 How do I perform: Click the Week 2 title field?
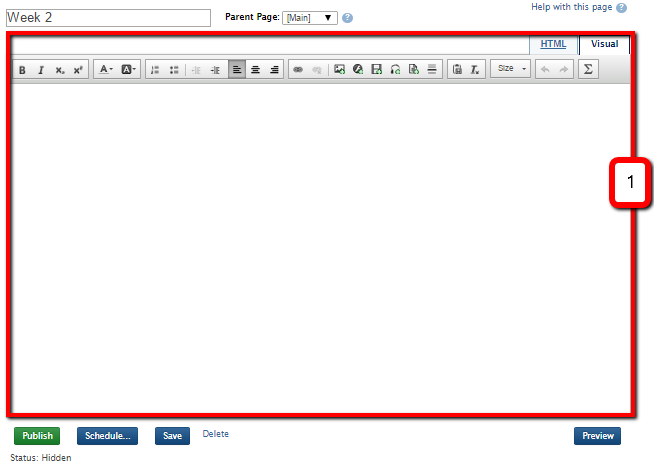tap(108, 18)
